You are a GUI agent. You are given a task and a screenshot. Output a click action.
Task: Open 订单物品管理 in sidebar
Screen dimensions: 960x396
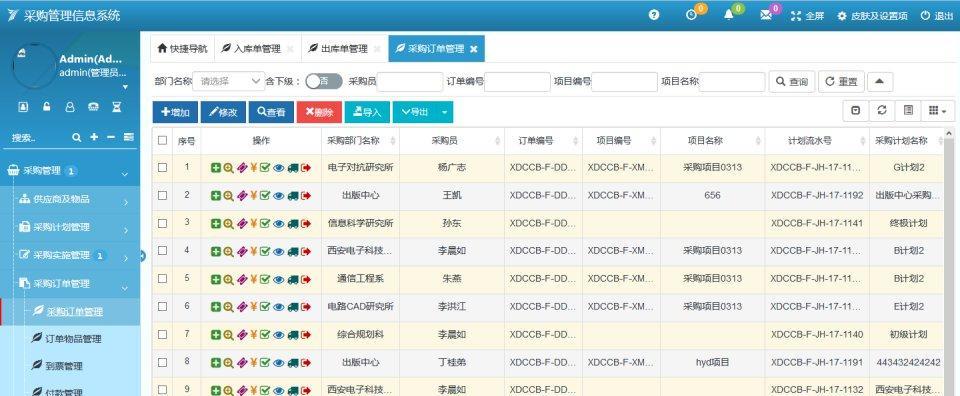(x=73, y=338)
